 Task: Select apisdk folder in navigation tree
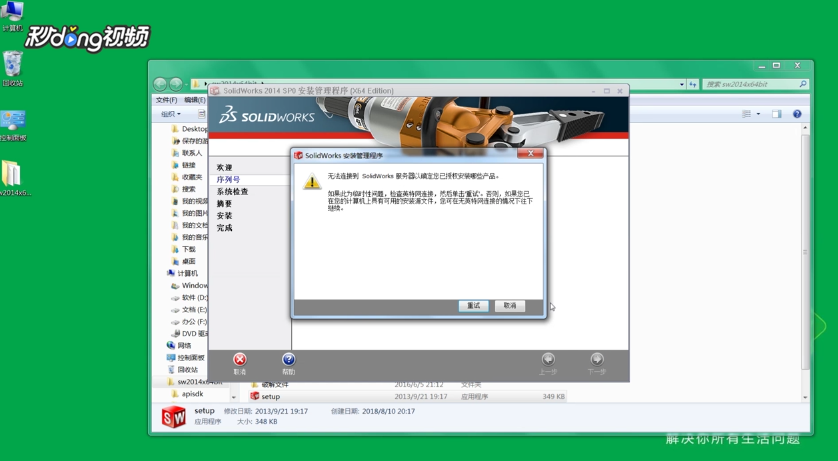187,394
